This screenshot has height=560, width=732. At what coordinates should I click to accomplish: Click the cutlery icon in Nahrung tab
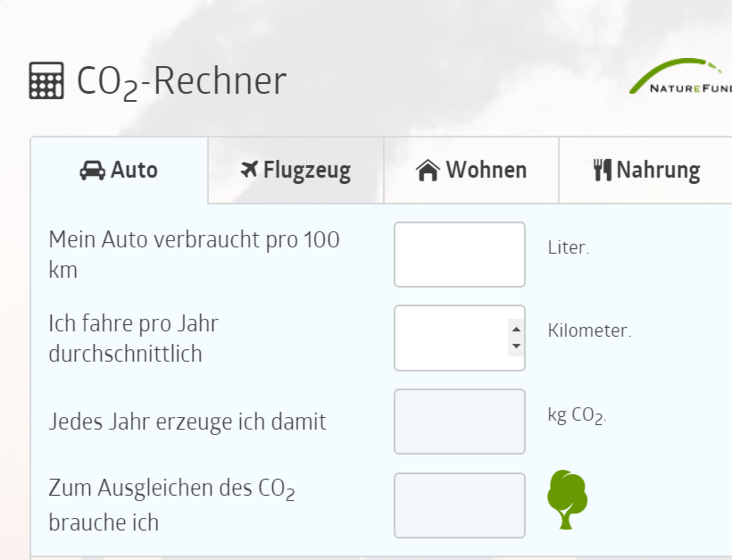(602, 170)
